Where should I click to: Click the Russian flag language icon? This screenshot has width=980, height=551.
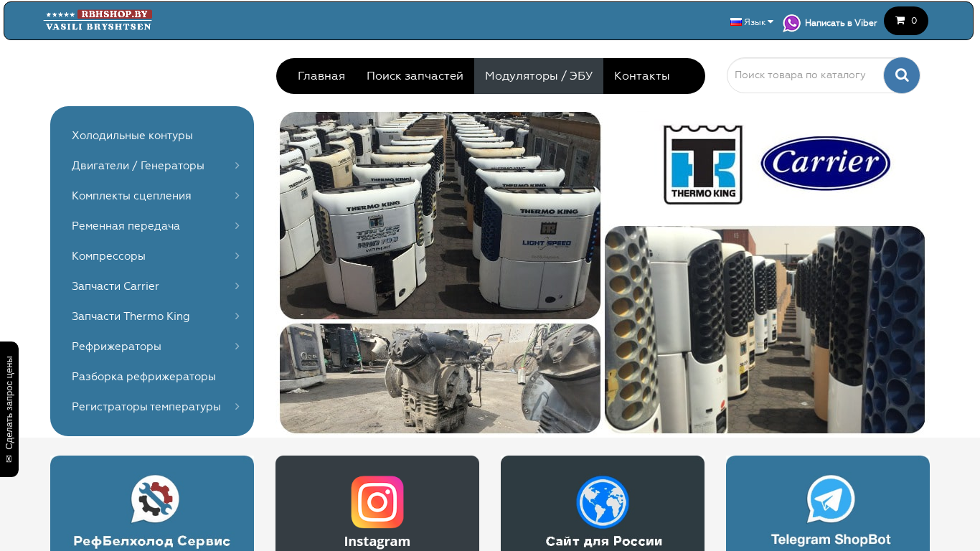[x=735, y=22]
